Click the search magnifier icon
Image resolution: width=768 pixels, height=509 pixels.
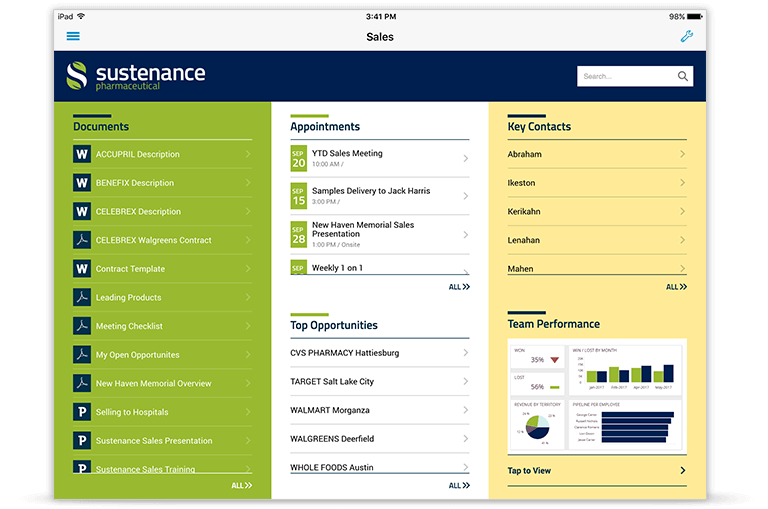(x=683, y=76)
